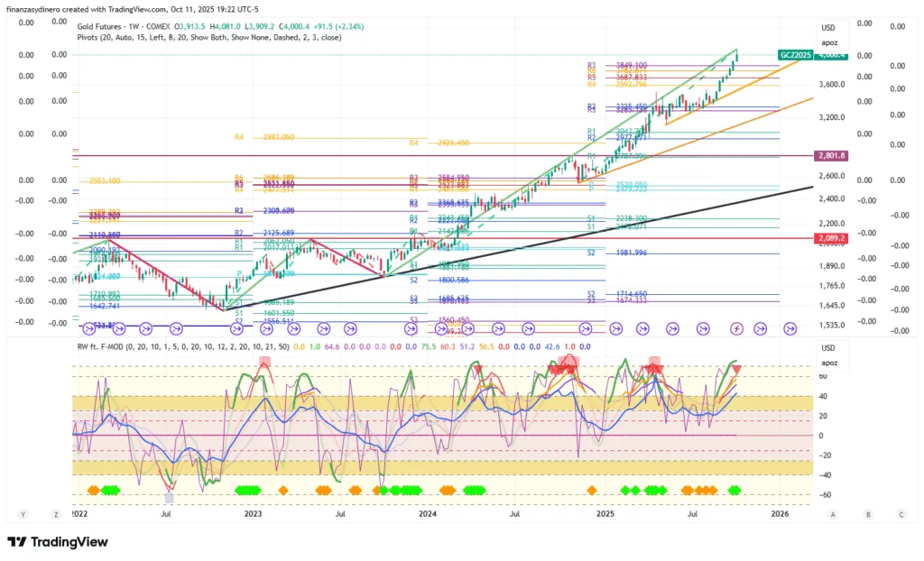The height and width of the screenshot is (561, 924).
Task: Select the B scale letter button
Action: tap(867, 514)
